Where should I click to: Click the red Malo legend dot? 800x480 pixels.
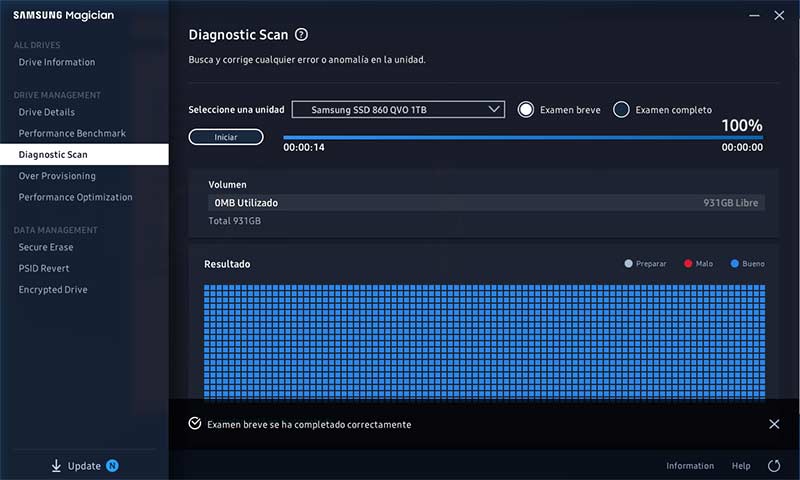(x=688, y=264)
